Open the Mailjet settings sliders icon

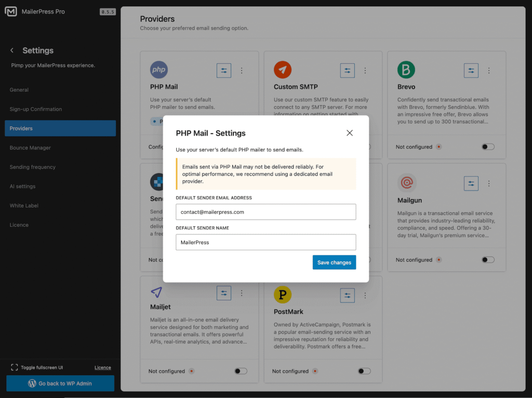pyautogui.click(x=224, y=293)
